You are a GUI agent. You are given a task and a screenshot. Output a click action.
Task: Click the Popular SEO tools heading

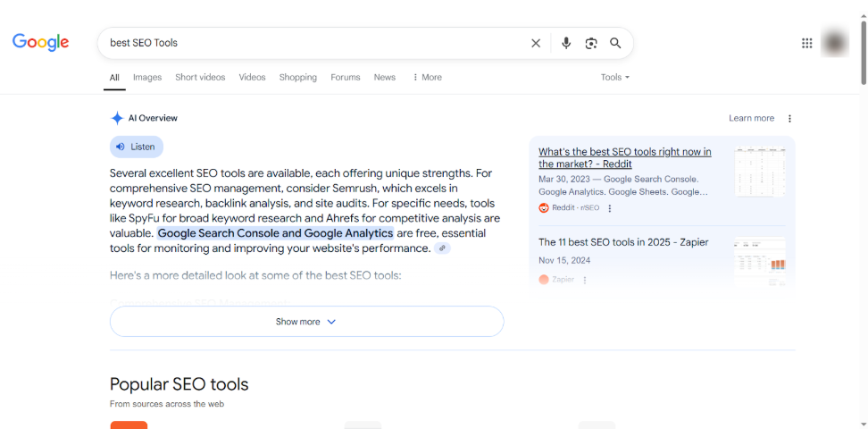179,384
